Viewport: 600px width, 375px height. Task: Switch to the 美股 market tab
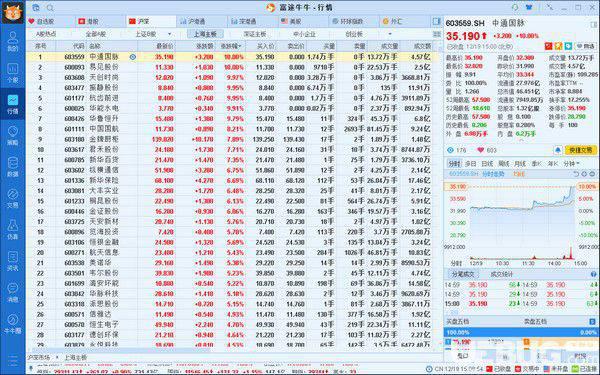(292, 21)
